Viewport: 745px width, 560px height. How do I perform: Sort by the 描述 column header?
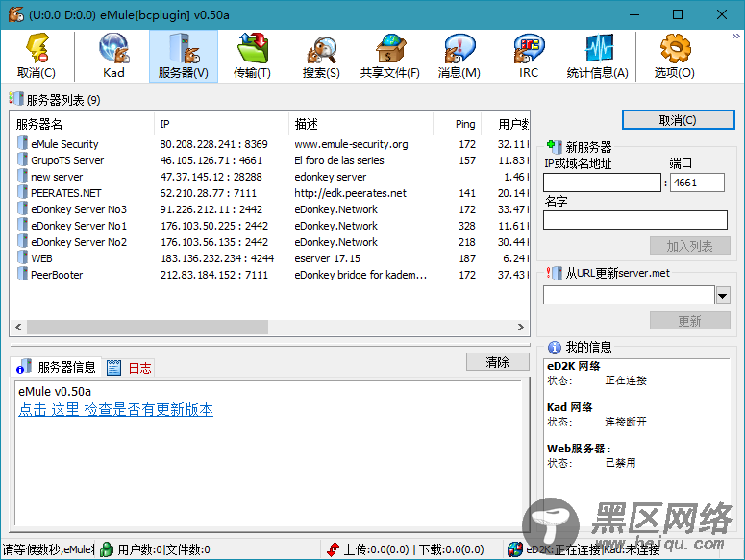pyautogui.click(x=360, y=124)
